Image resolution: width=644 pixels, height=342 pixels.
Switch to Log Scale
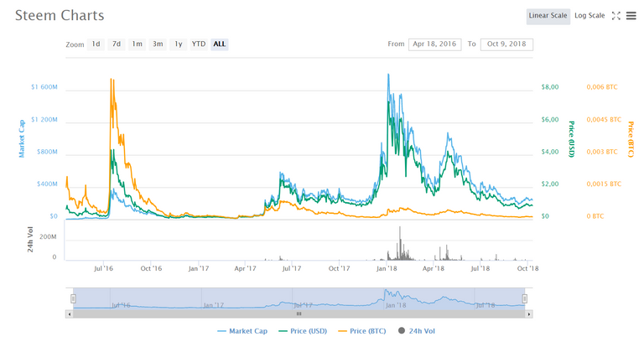coord(589,15)
